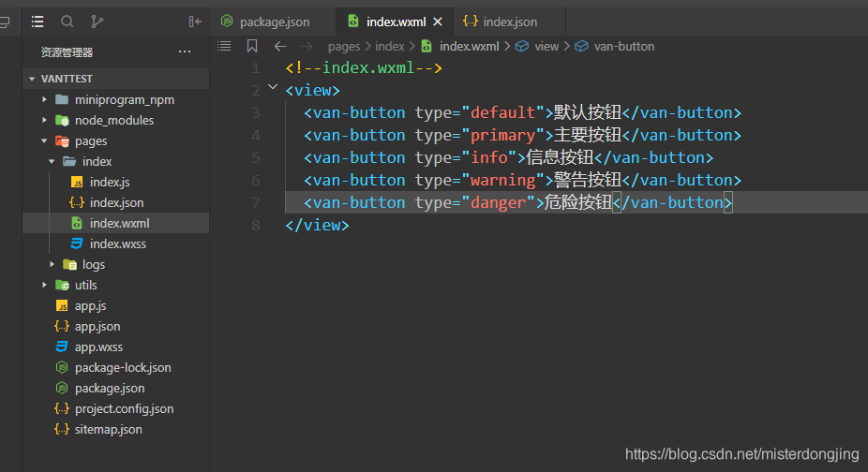Close the index.wxml tab
This screenshot has height=472, width=868.
(438, 22)
